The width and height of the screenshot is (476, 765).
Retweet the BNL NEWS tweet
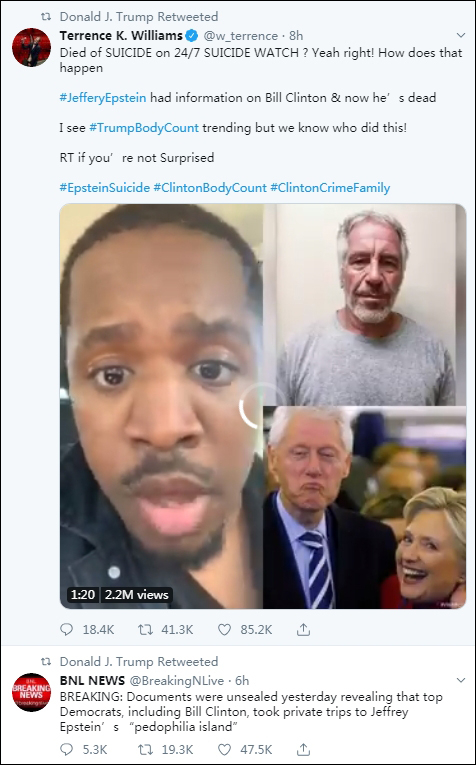pos(145,749)
